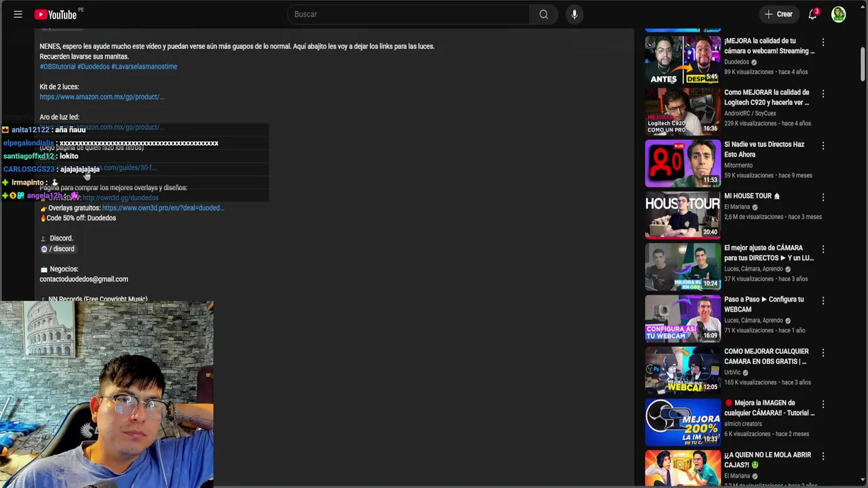Viewport: 868px width, 488px height.
Task: Click the Duodedos channel name
Action: (x=736, y=62)
